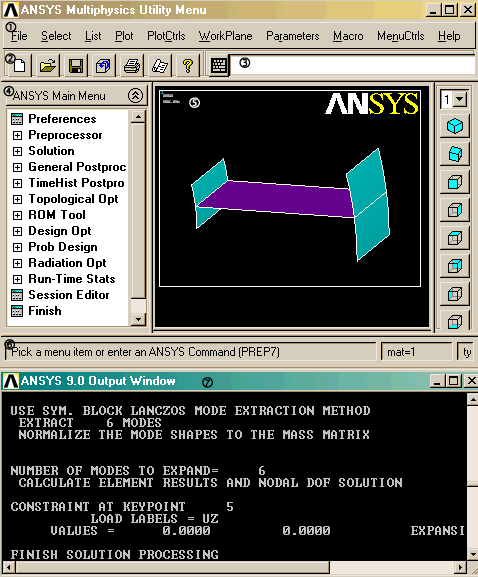Select the third view cube icon, Front view

[x=455, y=182]
